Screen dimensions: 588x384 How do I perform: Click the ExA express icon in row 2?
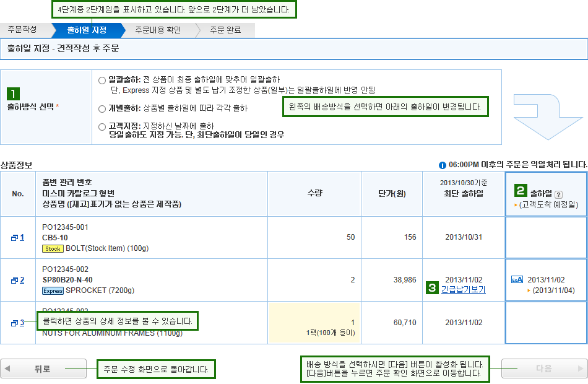click(517, 280)
